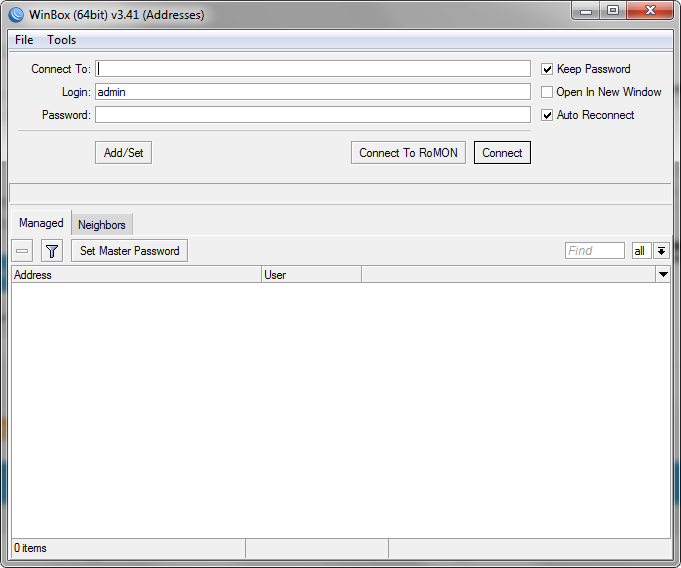Sort by the Address column header
The width and height of the screenshot is (681, 568).
136,274
